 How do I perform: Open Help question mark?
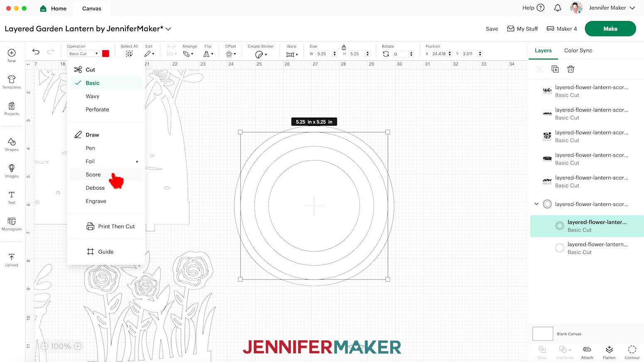(541, 8)
